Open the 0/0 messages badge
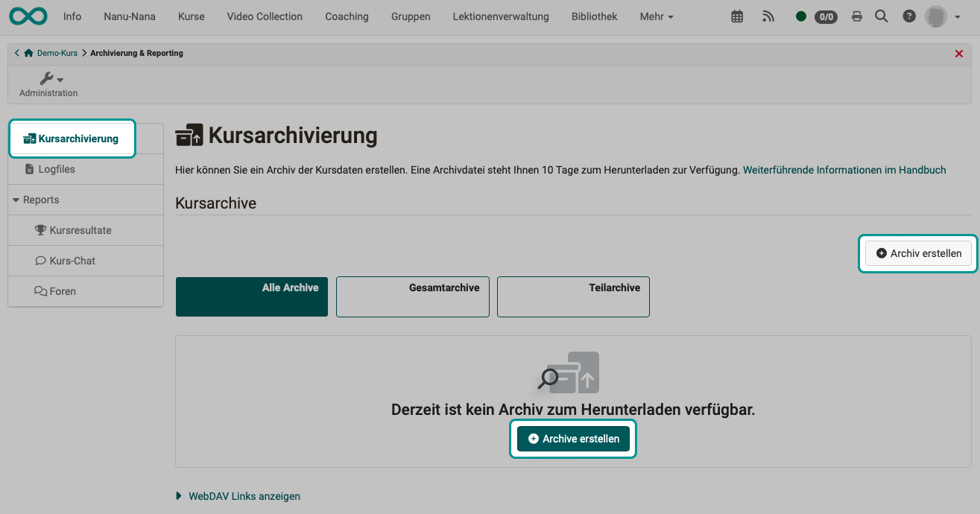980x514 pixels. 826,16
